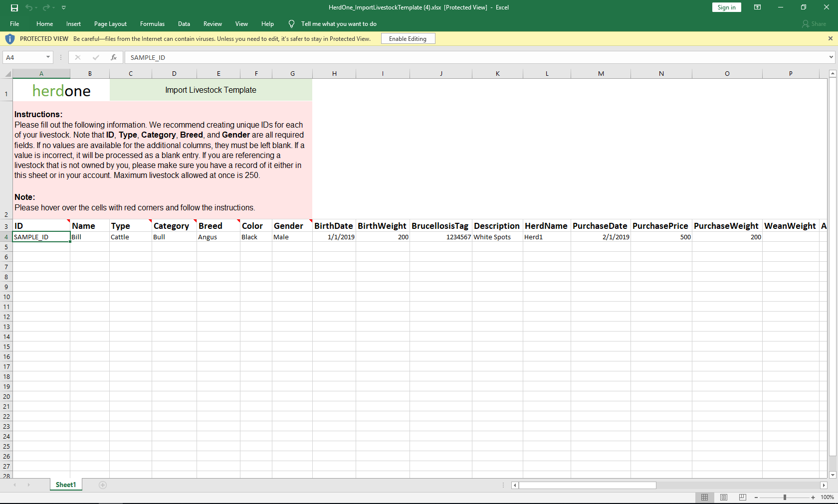Screen dimensions: 838x504
Task: Click the Insert Function fx icon
Action: [x=114, y=57]
